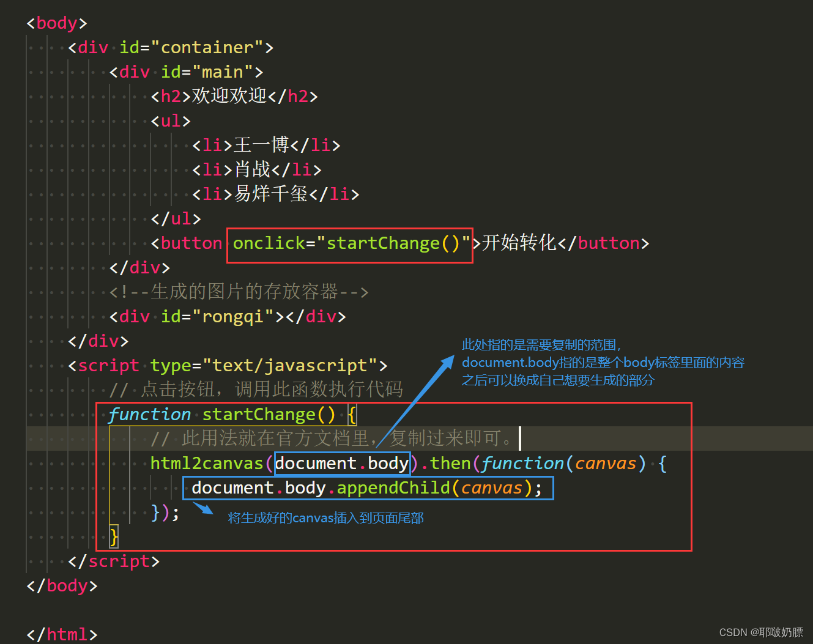Click the div id="main" line
This screenshot has height=644, width=813.
pos(187,72)
